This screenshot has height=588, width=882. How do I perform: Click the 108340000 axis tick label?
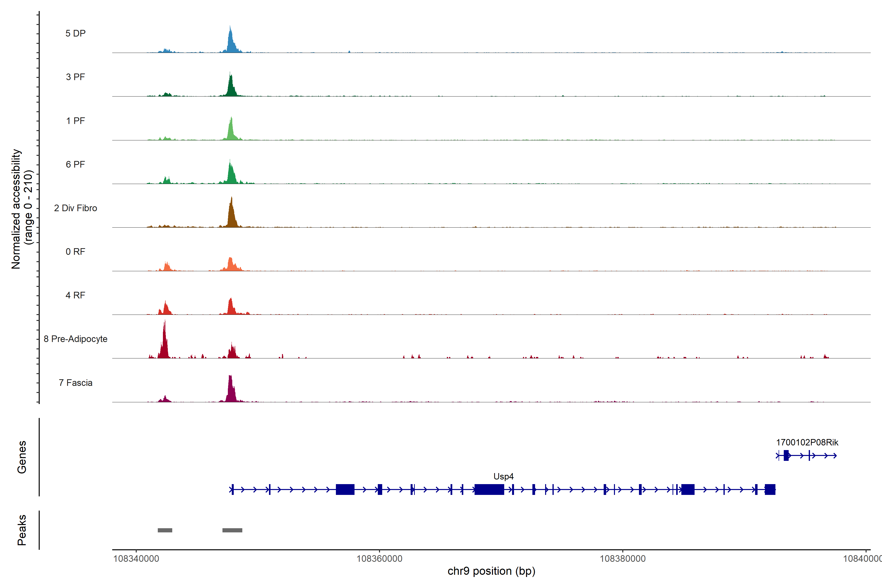click(136, 559)
